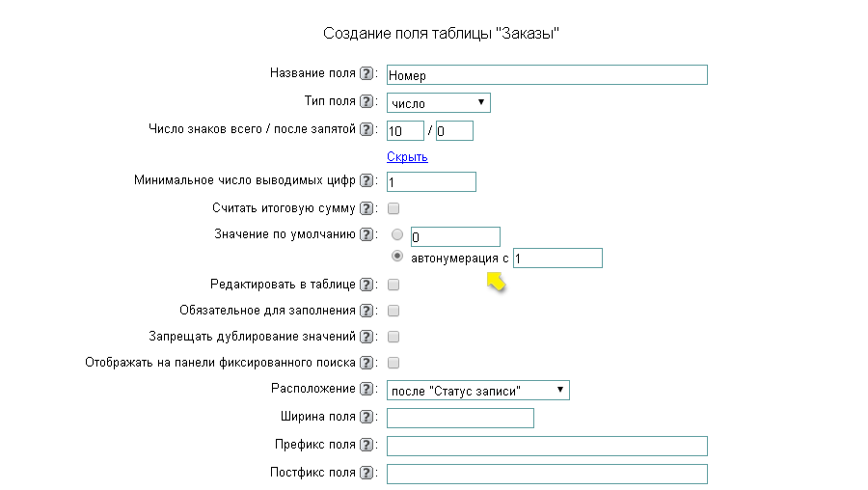
Task: Open help for "Минимальное число выводимых цифр"
Action: tap(366, 180)
